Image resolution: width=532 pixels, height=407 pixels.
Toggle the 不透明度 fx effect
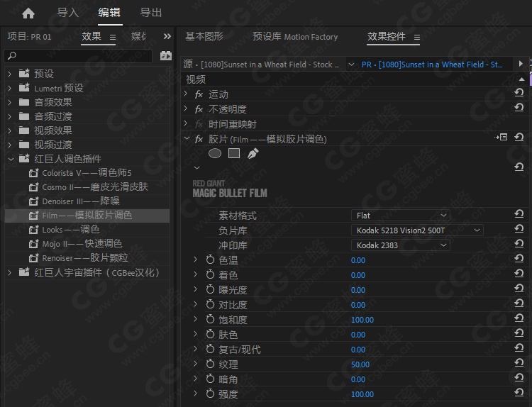[199, 109]
